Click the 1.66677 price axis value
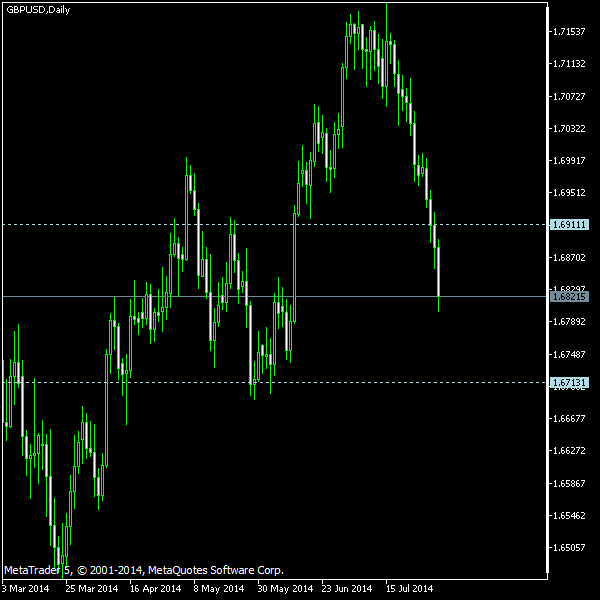 click(x=569, y=419)
